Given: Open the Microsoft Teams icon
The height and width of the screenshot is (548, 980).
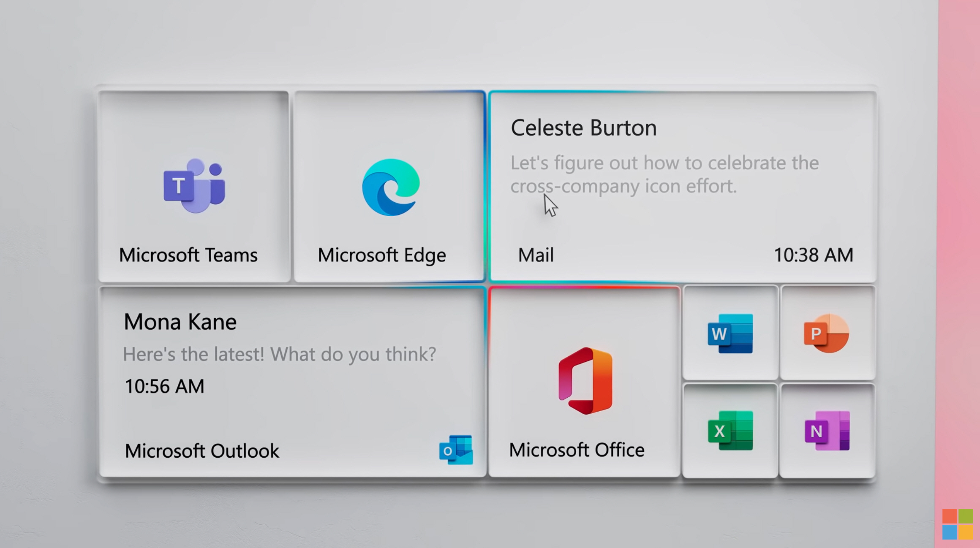Looking at the screenshot, I should click(x=195, y=186).
